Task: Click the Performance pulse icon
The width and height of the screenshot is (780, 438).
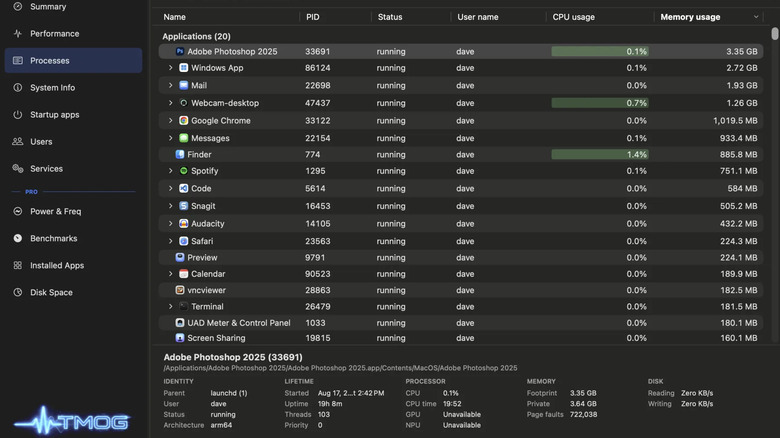Action: [x=18, y=33]
